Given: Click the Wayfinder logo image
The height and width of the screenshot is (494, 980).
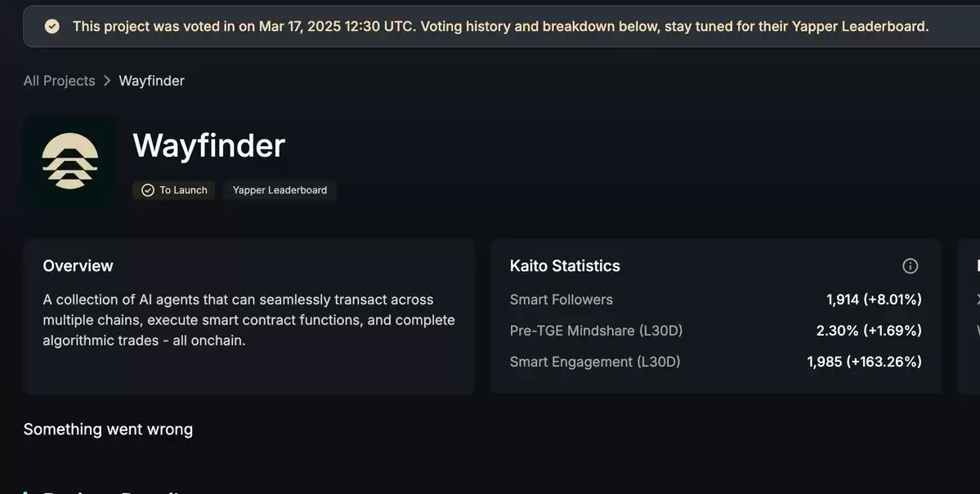Looking at the screenshot, I should 70,161.
